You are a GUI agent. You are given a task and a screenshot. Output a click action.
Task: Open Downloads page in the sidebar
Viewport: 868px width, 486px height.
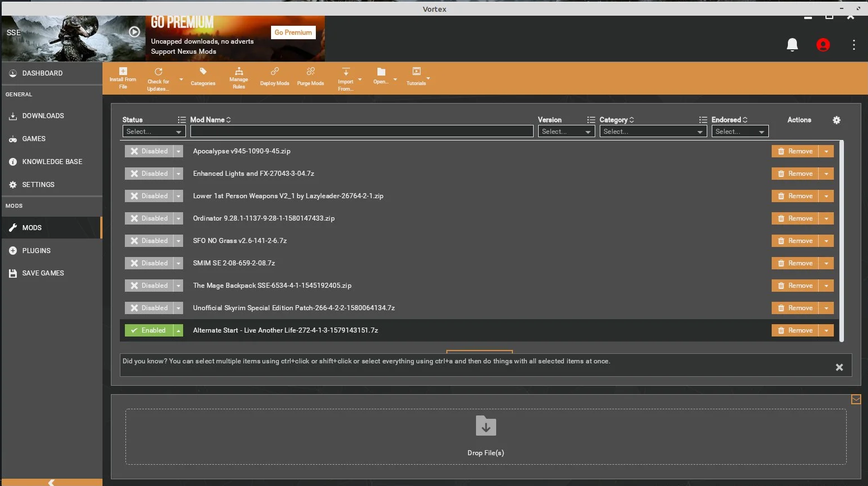[x=43, y=116]
